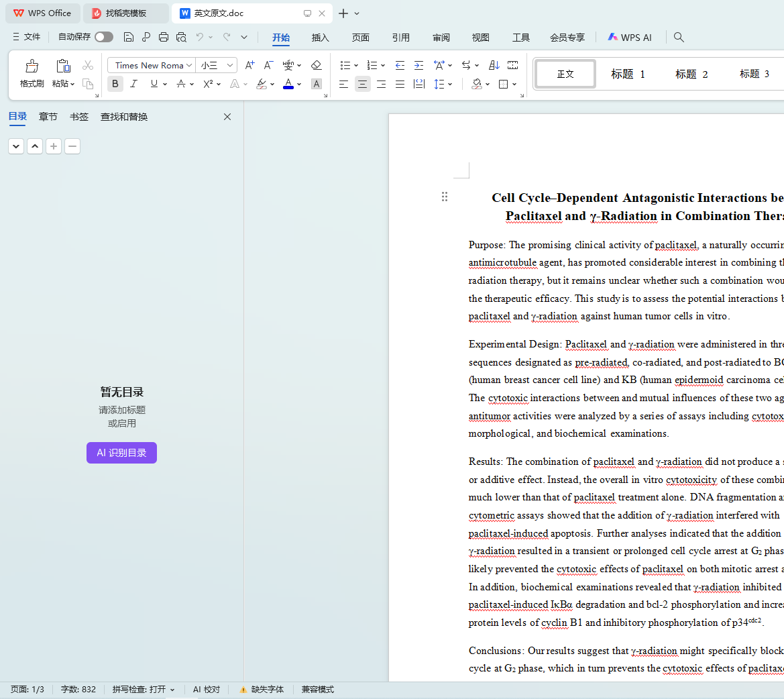Click the search magnifier icon
784x699 pixels.
coord(679,37)
